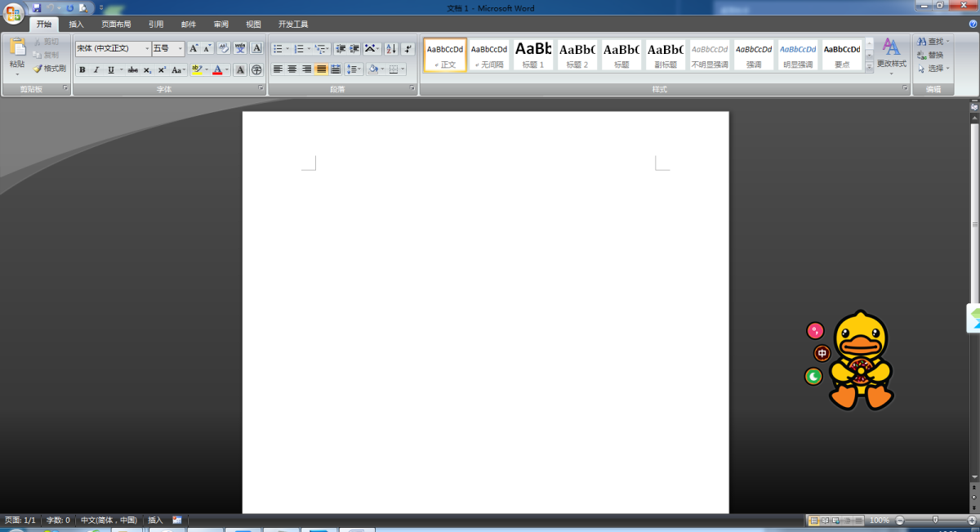The height and width of the screenshot is (532, 980).
Task: Click the Sort (A-Z) paragraph icon
Action: pos(390,49)
